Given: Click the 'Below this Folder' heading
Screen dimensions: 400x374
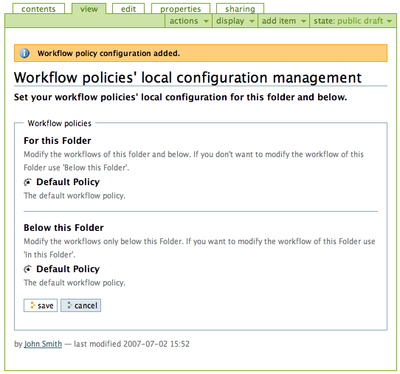Looking at the screenshot, I should click(x=64, y=228).
